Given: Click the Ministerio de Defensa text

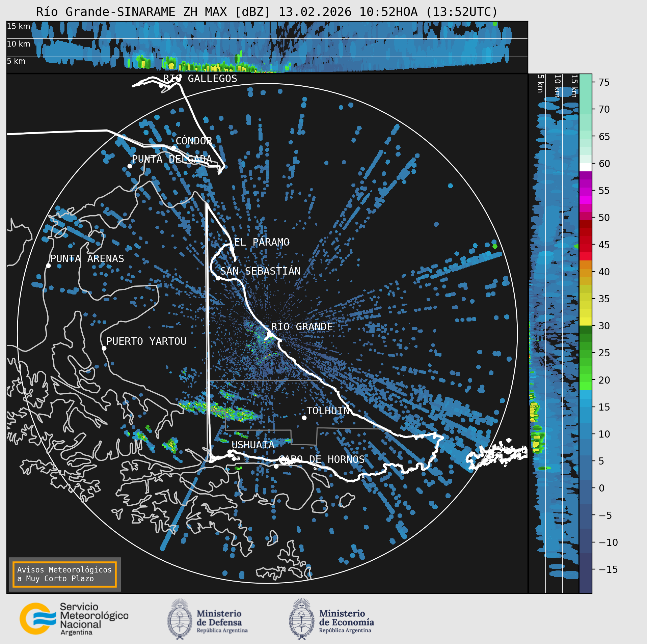Looking at the screenshot, I should pos(222,621).
